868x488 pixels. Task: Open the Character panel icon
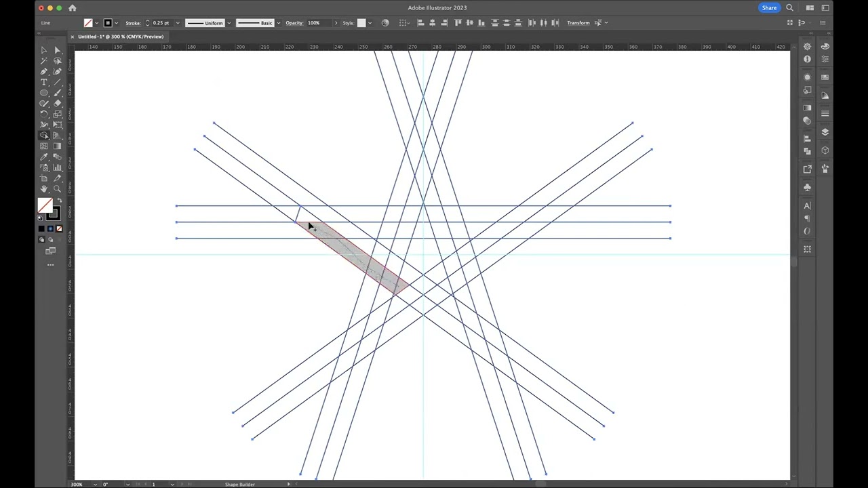(807, 205)
